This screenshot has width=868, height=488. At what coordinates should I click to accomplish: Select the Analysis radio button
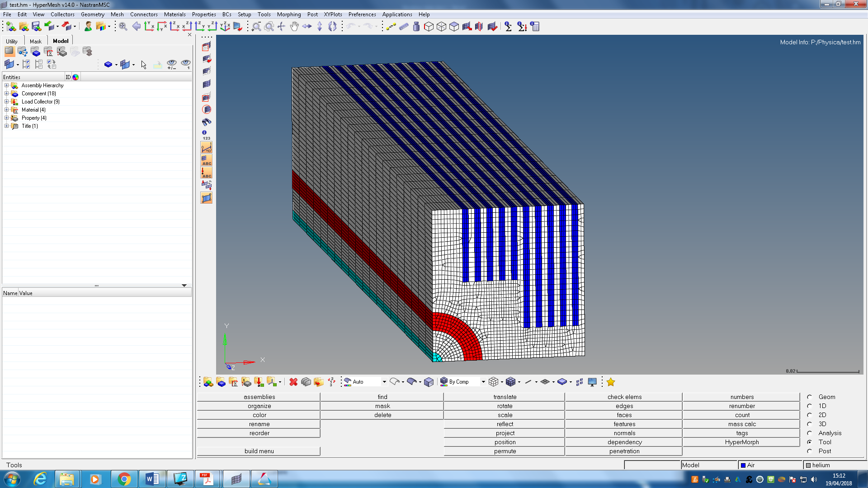(810, 433)
